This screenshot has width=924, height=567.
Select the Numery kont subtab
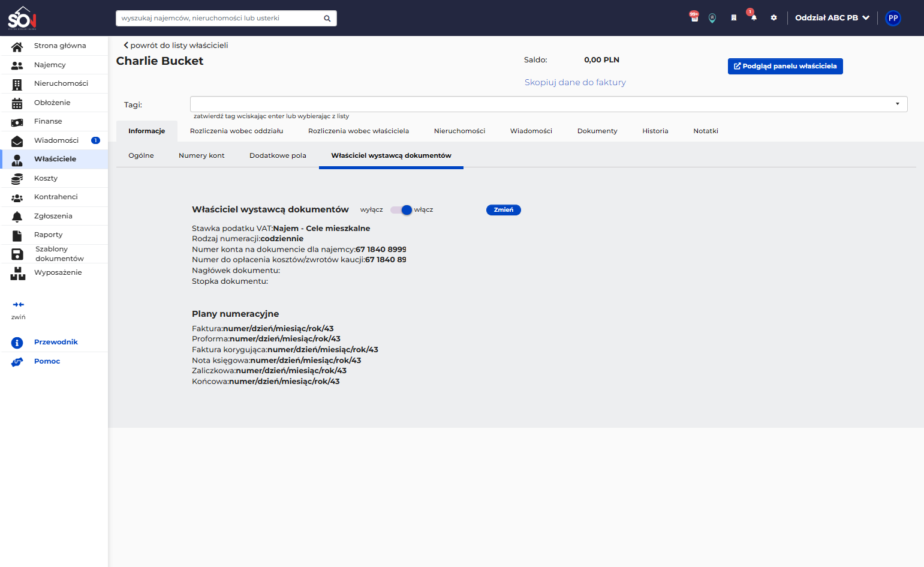tap(201, 155)
